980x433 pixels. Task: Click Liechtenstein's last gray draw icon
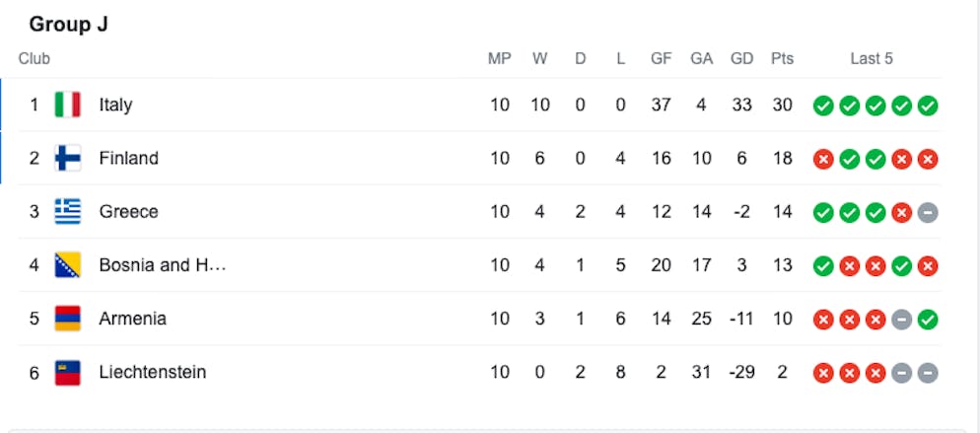(x=928, y=374)
